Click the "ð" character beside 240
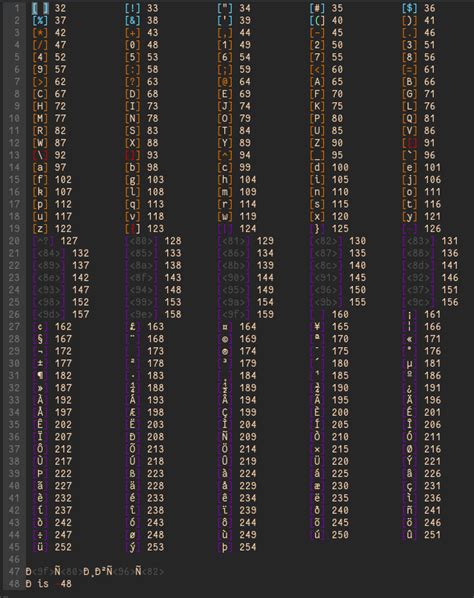 317,510
